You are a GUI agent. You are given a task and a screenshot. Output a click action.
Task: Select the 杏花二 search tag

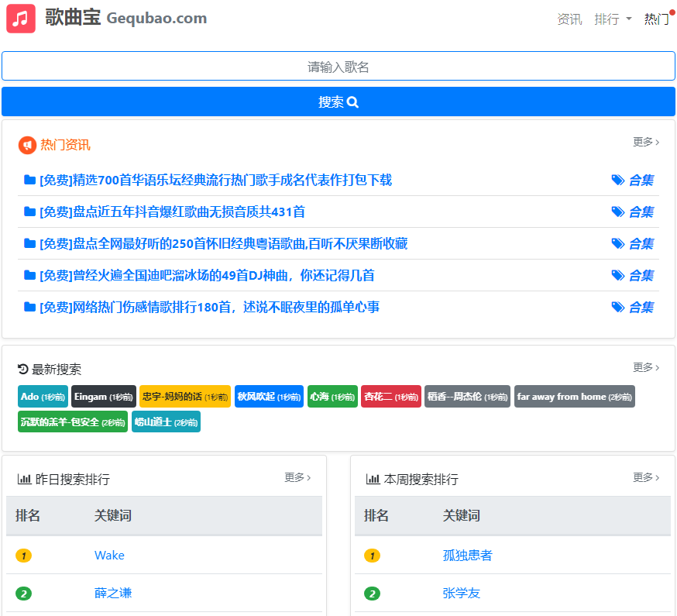tap(391, 397)
